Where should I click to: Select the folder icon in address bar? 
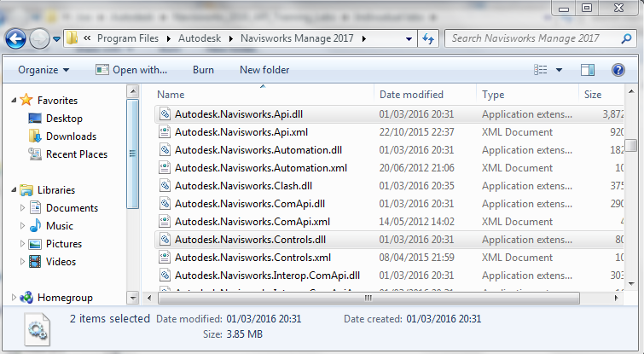pos(73,38)
